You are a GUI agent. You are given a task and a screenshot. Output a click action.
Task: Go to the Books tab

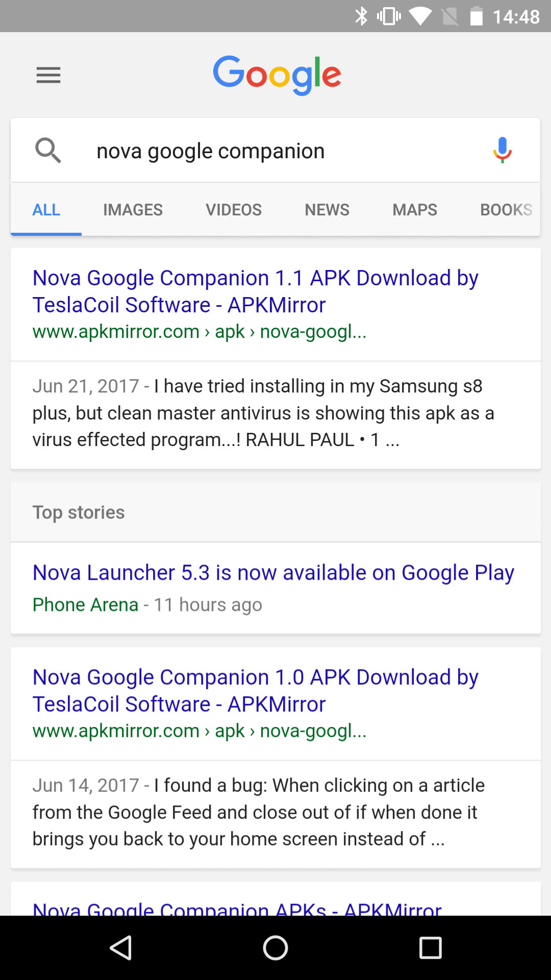(x=506, y=210)
